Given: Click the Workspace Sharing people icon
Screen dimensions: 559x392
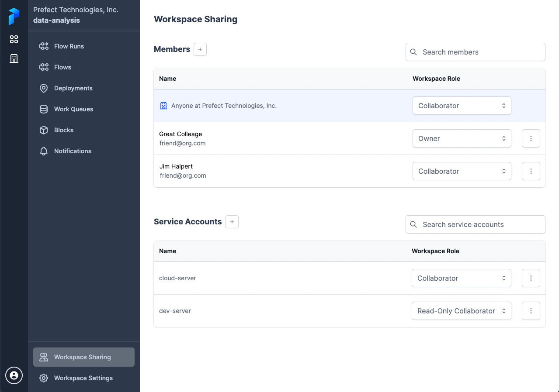Looking at the screenshot, I should [44, 357].
